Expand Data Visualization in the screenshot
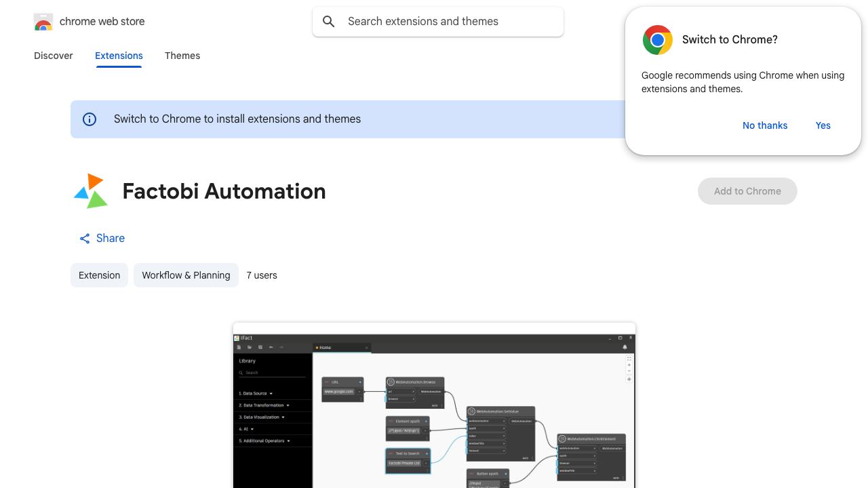This screenshot has width=868, height=488. point(262,418)
